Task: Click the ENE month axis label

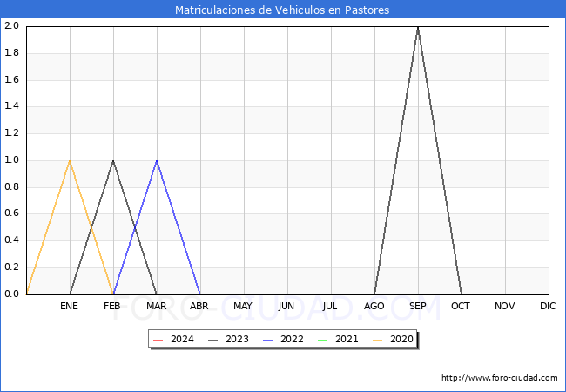Action: point(69,306)
